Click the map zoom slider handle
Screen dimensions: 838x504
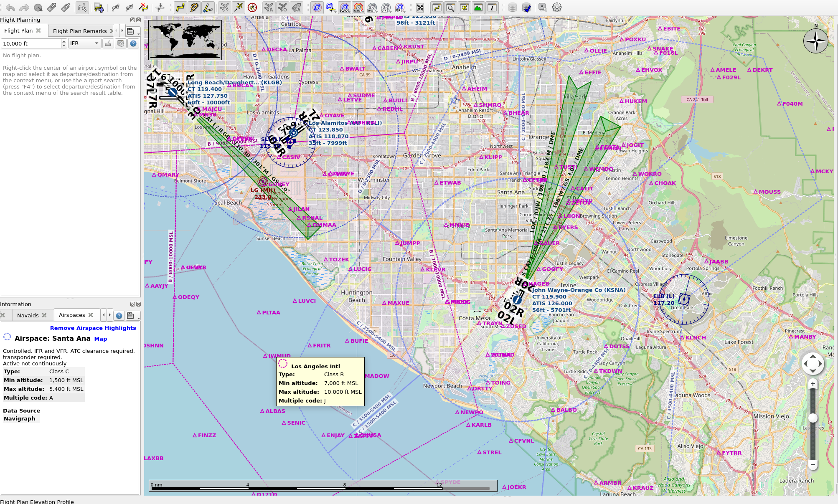(x=813, y=418)
